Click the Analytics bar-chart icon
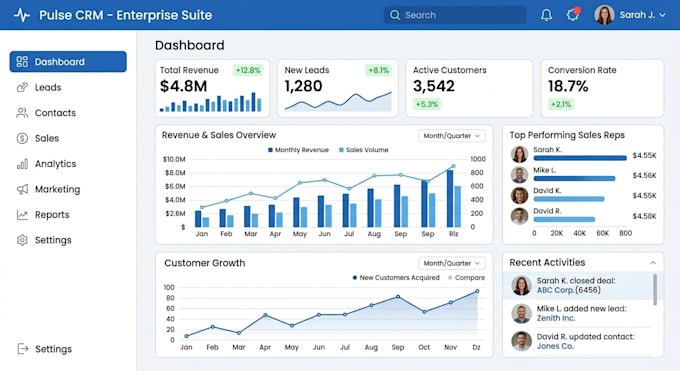This screenshot has width=680, height=371. click(x=22, y=164)
